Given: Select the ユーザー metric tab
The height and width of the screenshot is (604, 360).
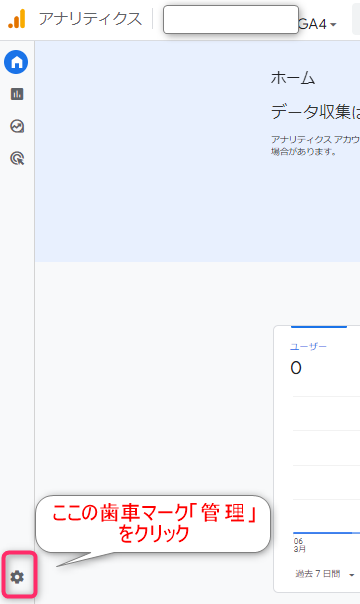Looking at the screenshot, I should (308, 347).
